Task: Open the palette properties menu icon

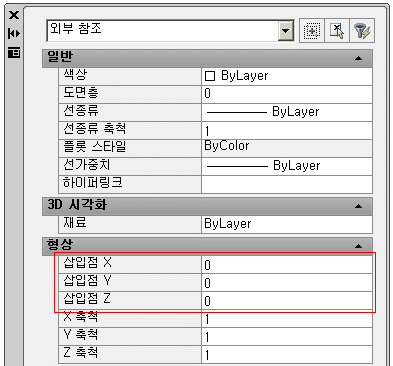Action: pos(14,53)
